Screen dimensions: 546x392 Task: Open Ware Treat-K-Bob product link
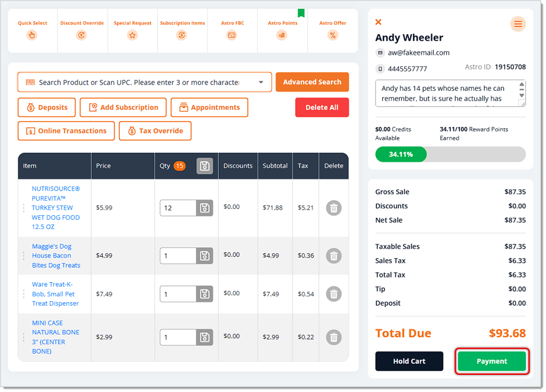point(56,294)
